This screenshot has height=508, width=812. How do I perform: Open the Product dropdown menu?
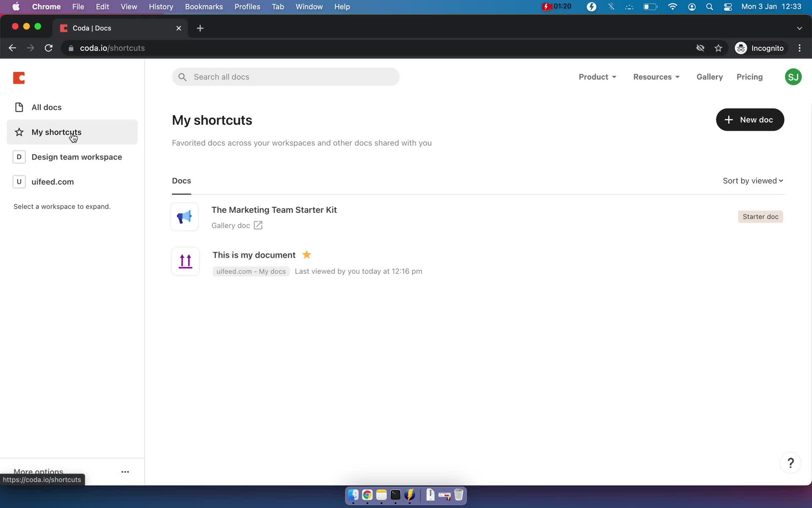pyautogui.click(x=597, y=77)
